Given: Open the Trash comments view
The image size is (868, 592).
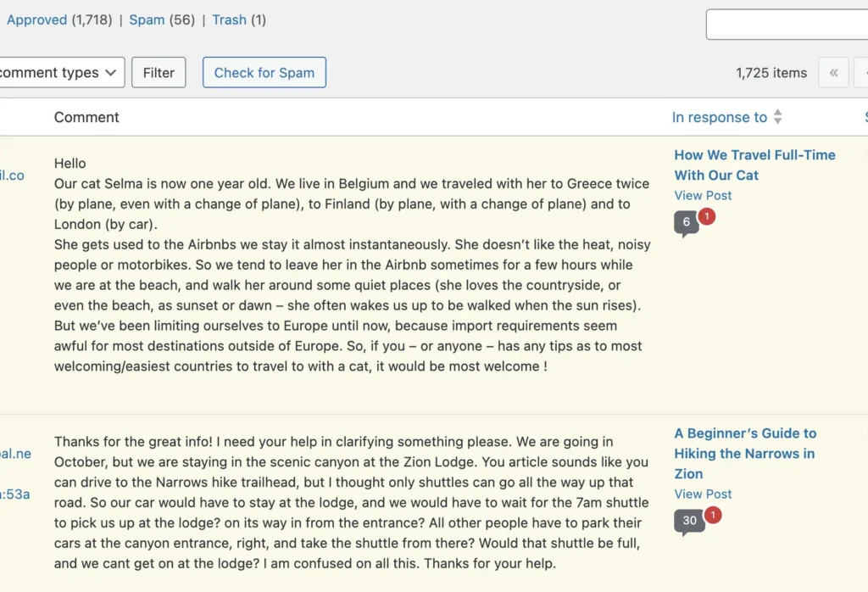Looking at the screenshot, I should [x=229, y=20].
